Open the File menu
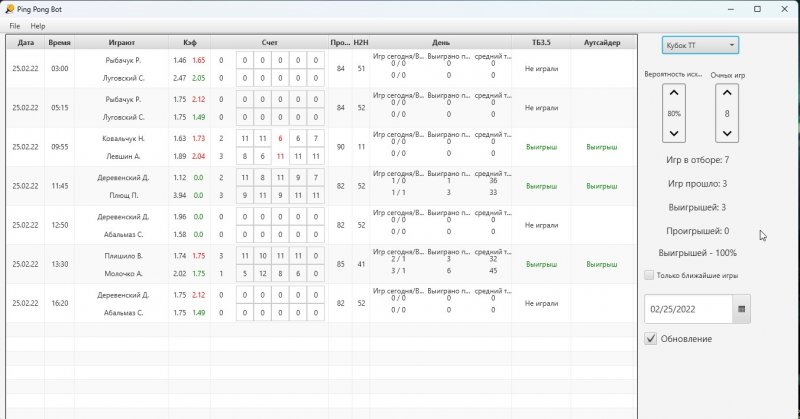Image resolution: width=800 pixels, height=419 pixels. click(x=14, y=25)
